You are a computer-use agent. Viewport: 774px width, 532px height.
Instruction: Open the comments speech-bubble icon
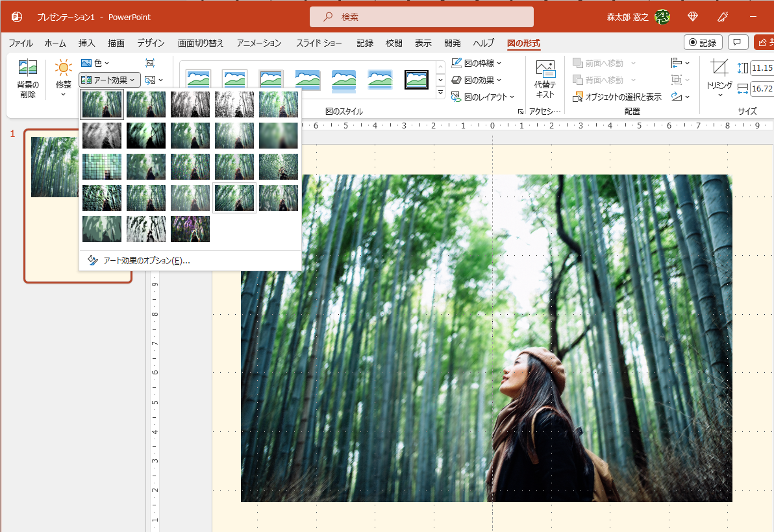(738, 42)
